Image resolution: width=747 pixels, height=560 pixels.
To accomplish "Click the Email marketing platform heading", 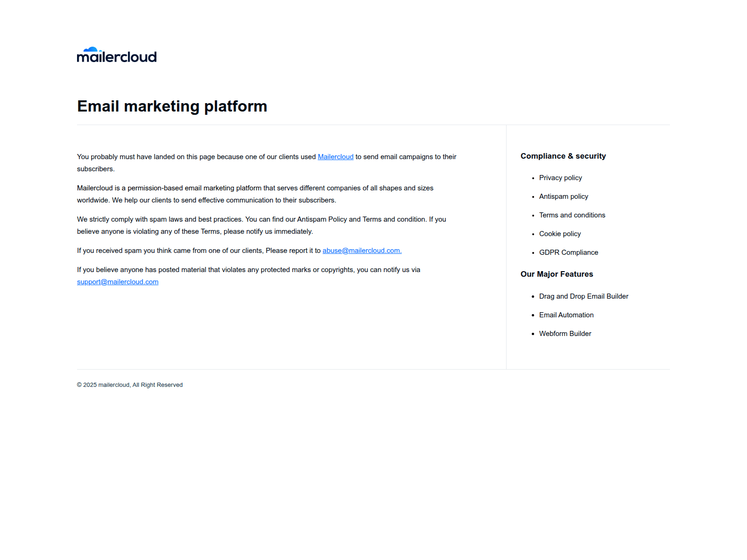I will [x=172, y=106].
